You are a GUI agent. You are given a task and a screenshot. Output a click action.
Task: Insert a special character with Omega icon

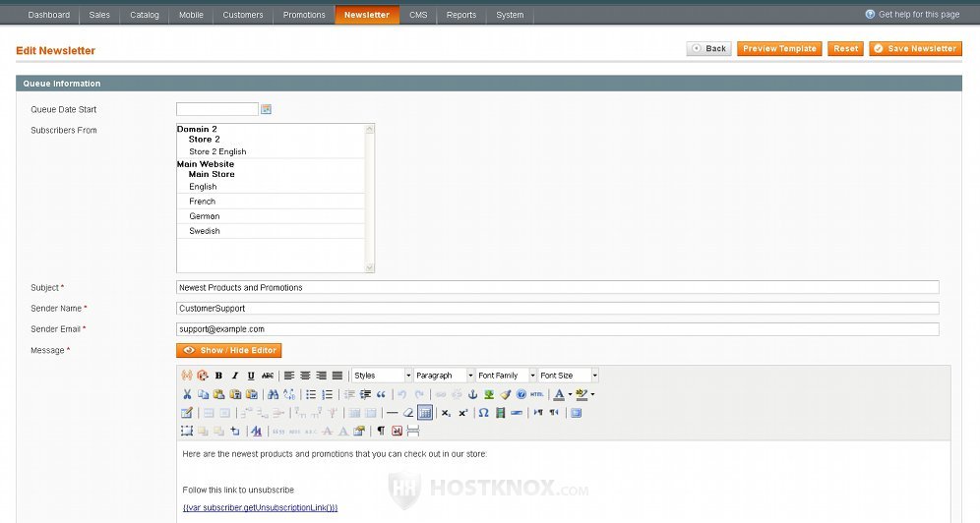click(x=483, y=413)
